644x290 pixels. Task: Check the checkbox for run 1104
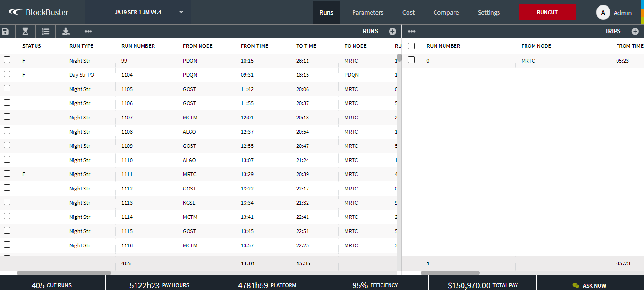point(7,74)
